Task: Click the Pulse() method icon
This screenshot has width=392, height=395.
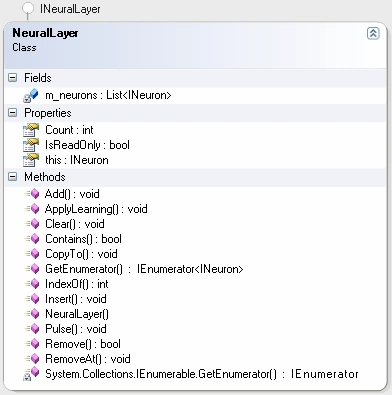Action: click(32, 329)
